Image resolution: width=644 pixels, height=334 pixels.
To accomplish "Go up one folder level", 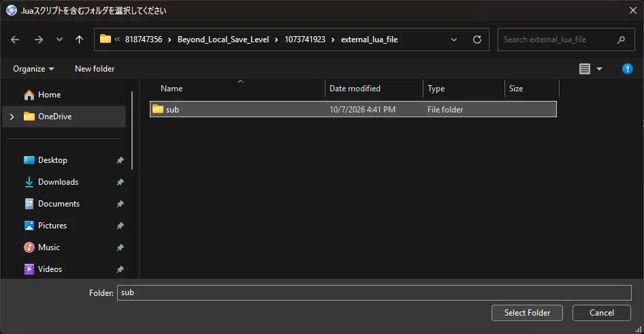I will (79, 40).
